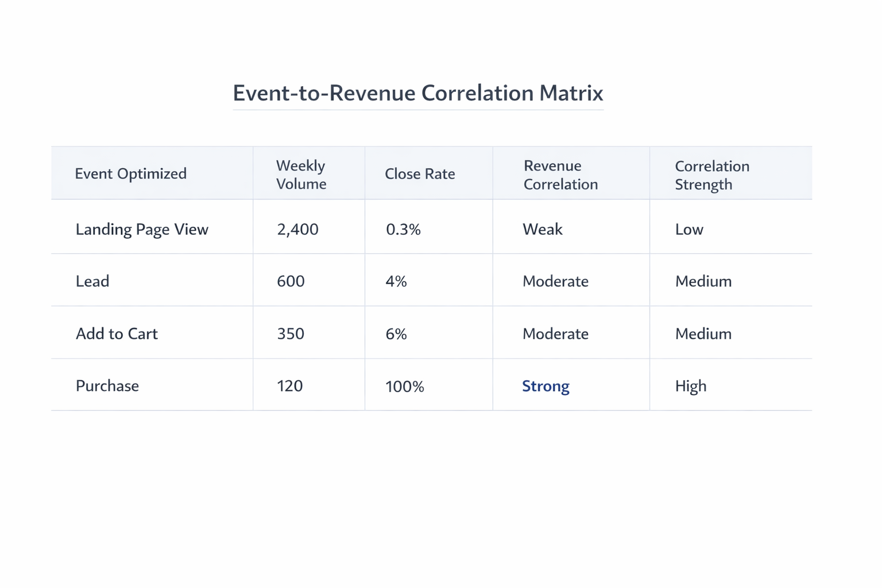This screenshot has height=588, width=882.
Task: Click the Purchase row label
Action: point(107,385)
